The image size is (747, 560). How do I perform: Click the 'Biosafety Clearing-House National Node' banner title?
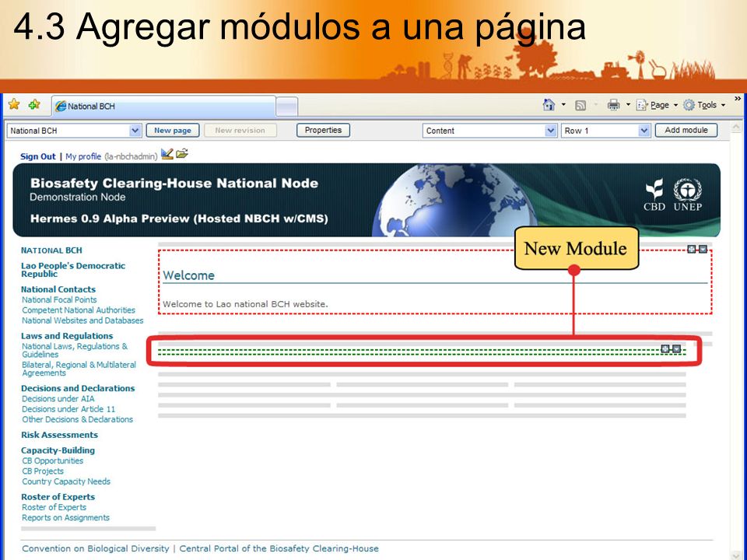coord(174,184)
